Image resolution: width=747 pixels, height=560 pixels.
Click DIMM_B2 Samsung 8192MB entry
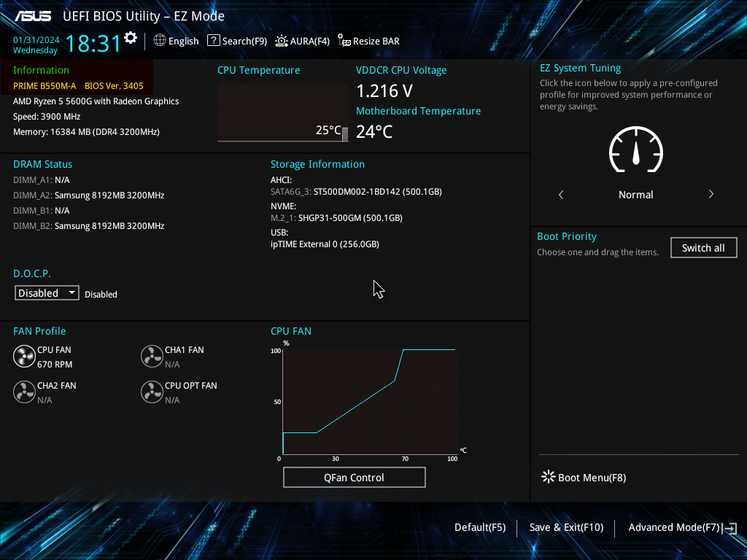click(x=88, y=226)
